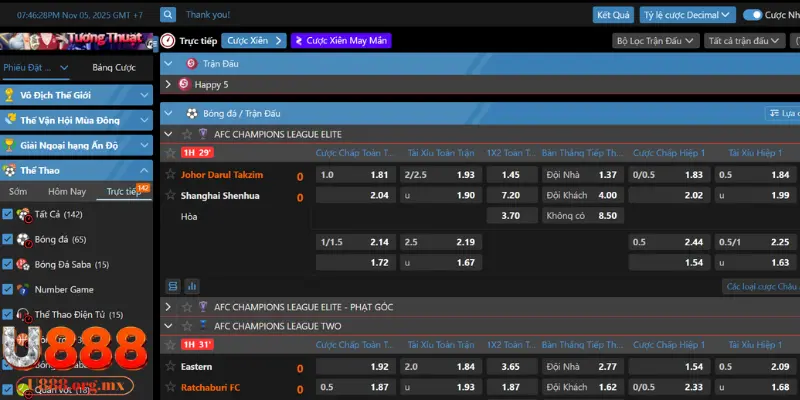Open the Bộ Lọc Trận Đấu dropdown
Viewport: 800px width, 400px height.
coord(654,41)
